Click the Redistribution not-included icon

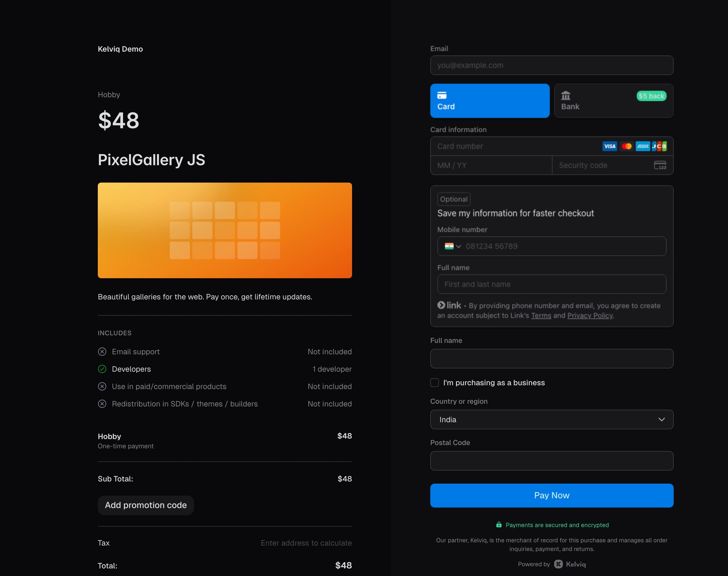point(102,404)
